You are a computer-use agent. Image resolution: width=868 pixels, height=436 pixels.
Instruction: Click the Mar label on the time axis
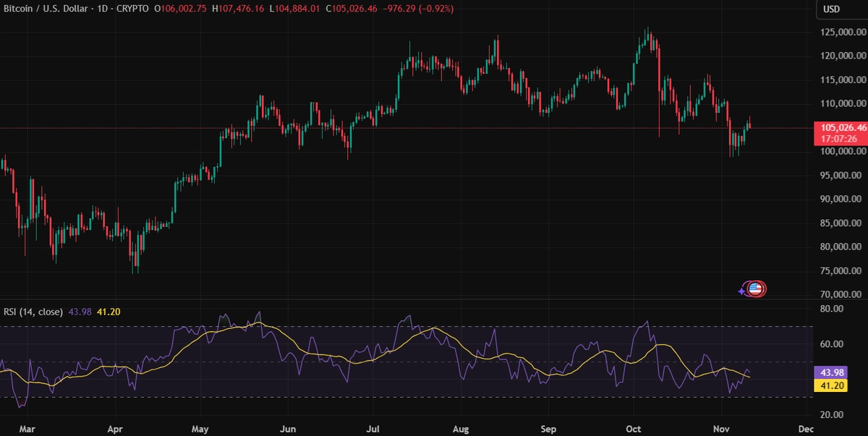click(x=27, y=429)
